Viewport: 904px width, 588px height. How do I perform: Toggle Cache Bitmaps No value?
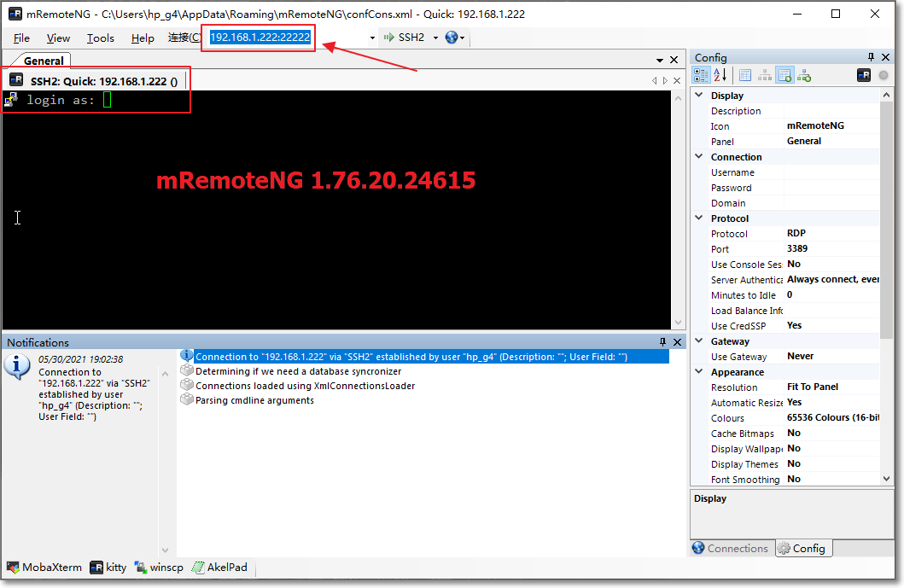coord(832,433)
